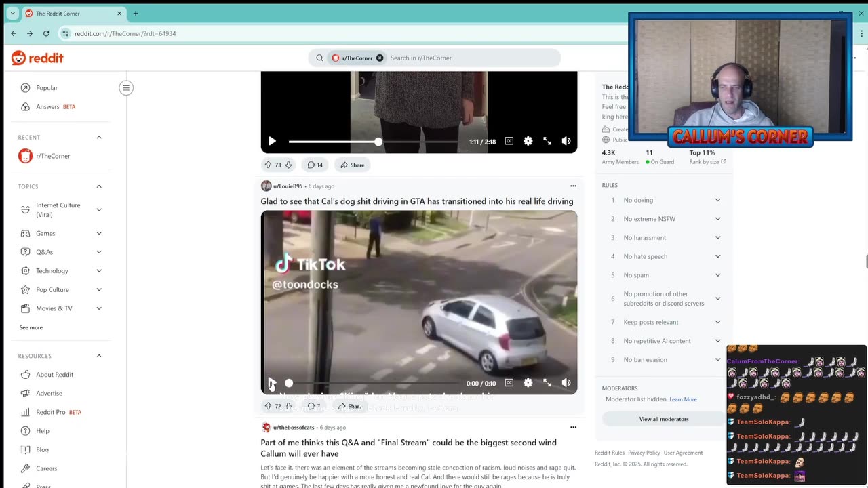Image resolution: width=868 pixels, height=488 pixels.
Task: Collapse the TOPICS section
Action: point(99,186)
